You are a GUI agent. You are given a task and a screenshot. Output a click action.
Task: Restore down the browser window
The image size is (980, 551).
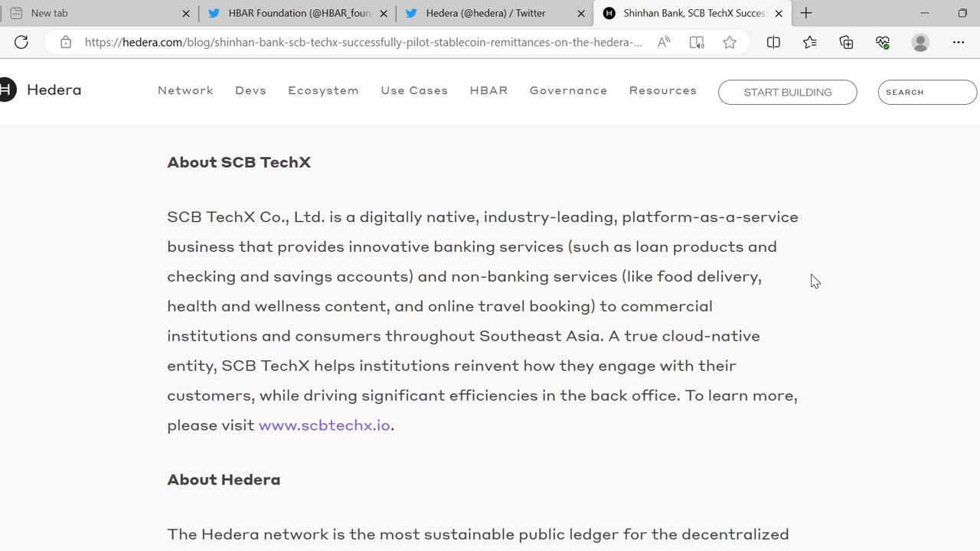(x=962, y=13)
